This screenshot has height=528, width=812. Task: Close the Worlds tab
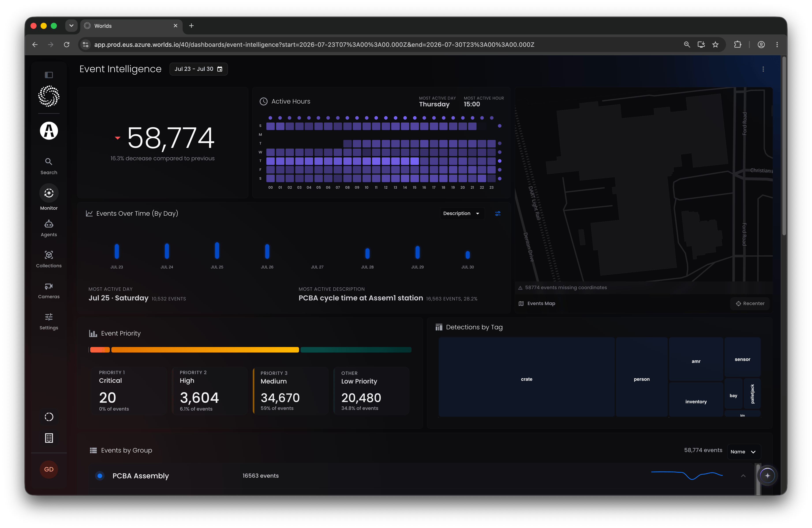click(x=176, y=26)
